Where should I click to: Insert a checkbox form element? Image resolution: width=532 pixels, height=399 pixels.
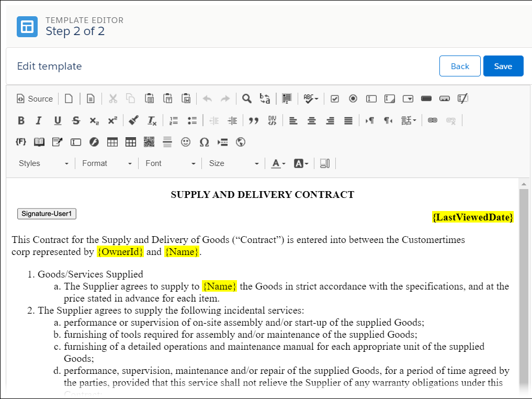334,98
